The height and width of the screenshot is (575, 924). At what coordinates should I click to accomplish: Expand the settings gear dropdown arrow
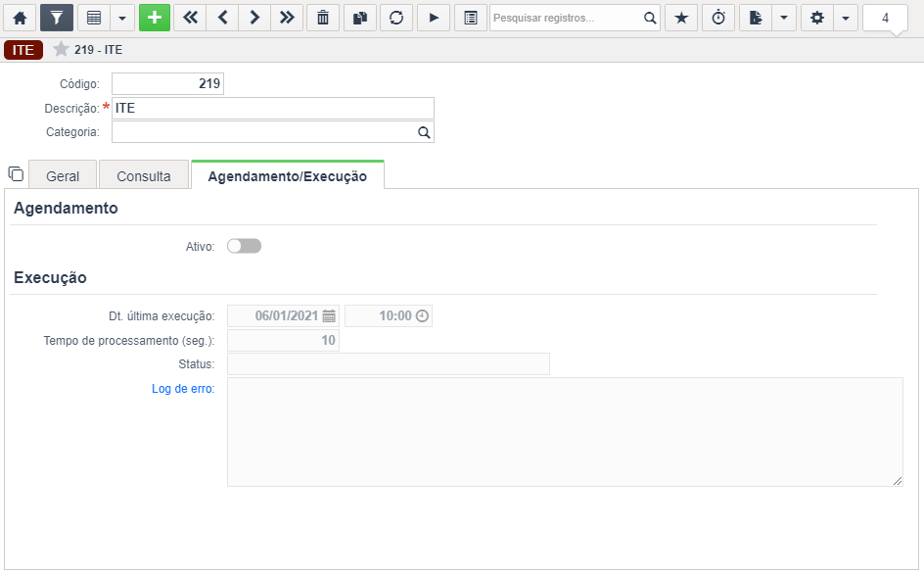(845, 18)
